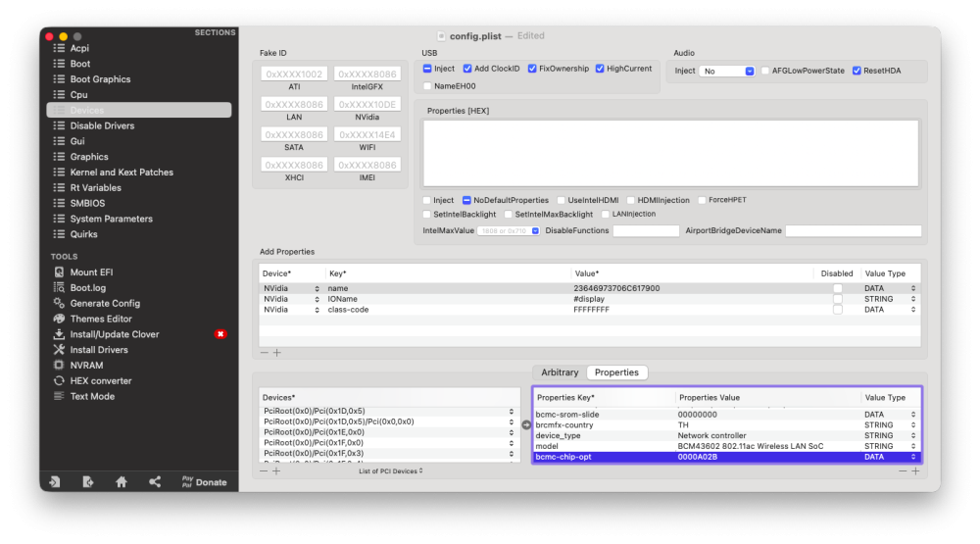
Task: Open the Kernel and Kext Patches section
Action: 122,173
